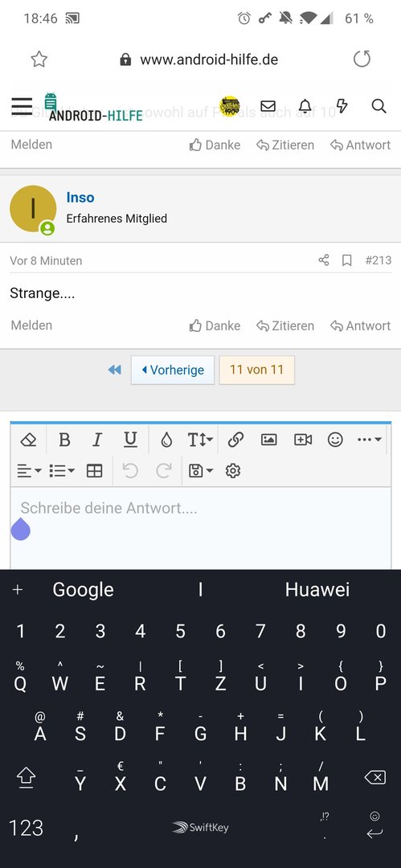Open the smiley emoji picker

pos(335,440)
